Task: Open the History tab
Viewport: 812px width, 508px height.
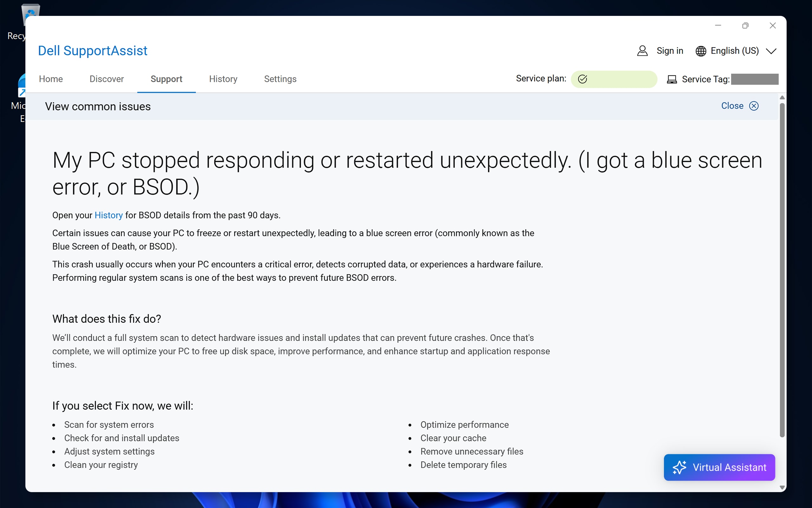Action: (x=223, y=79)
